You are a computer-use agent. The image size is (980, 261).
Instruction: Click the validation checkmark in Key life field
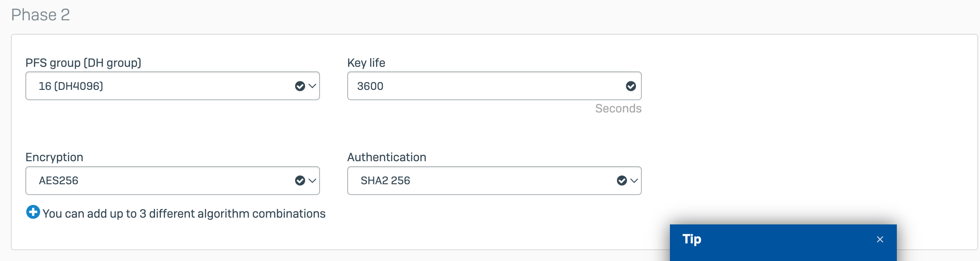pos(631,86)
